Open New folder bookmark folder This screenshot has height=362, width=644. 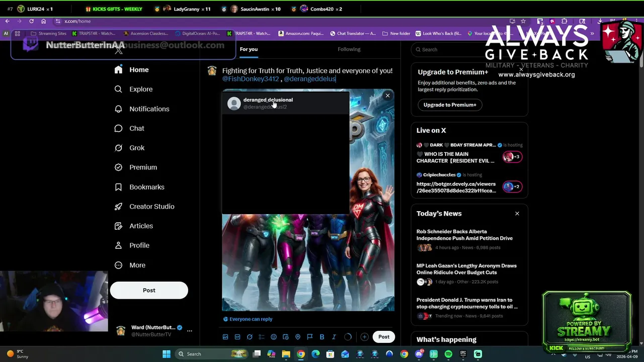tap(396, 34)
